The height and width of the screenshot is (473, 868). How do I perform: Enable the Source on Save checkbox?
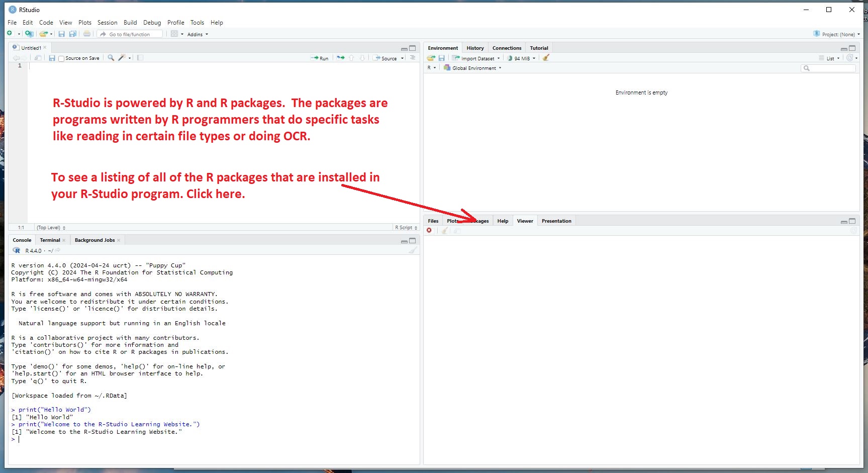click(x=61, y=58)
